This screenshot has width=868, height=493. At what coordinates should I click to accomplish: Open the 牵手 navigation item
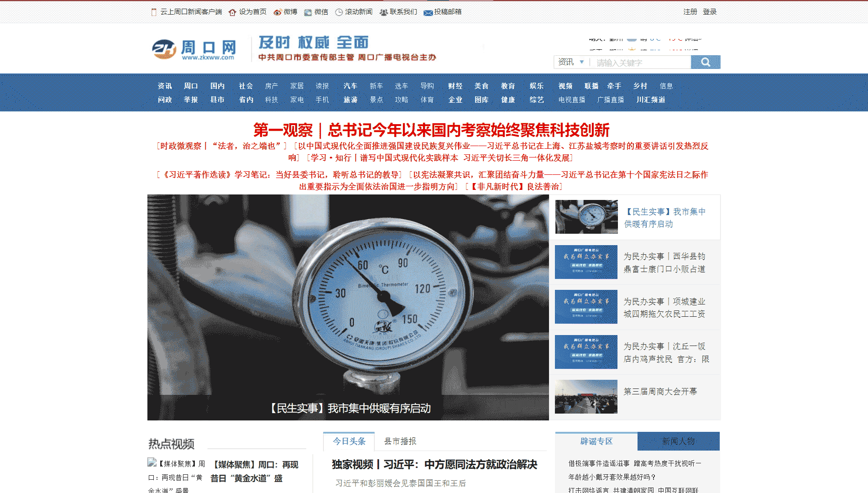coord(614,86)
